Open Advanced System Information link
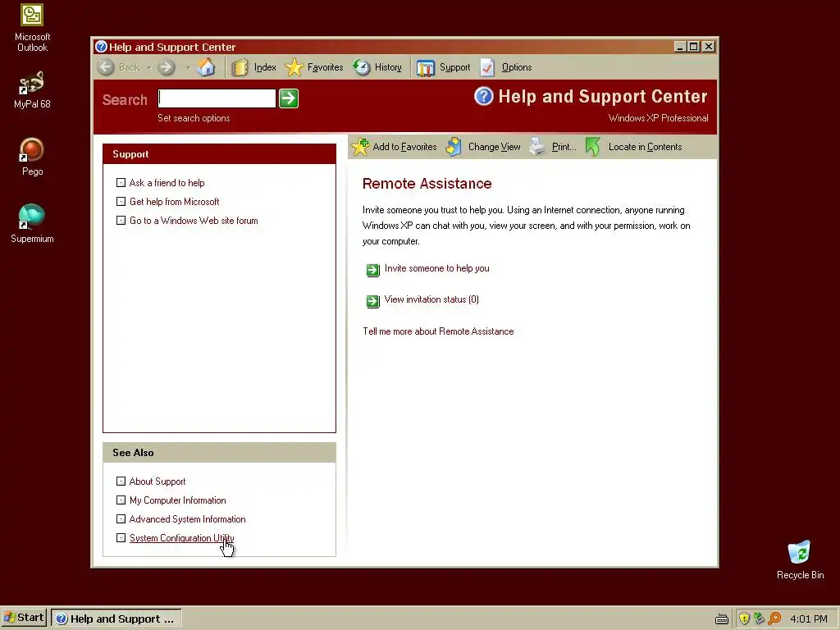The height and width of the screenshot is (630, 840). point(188,518)
